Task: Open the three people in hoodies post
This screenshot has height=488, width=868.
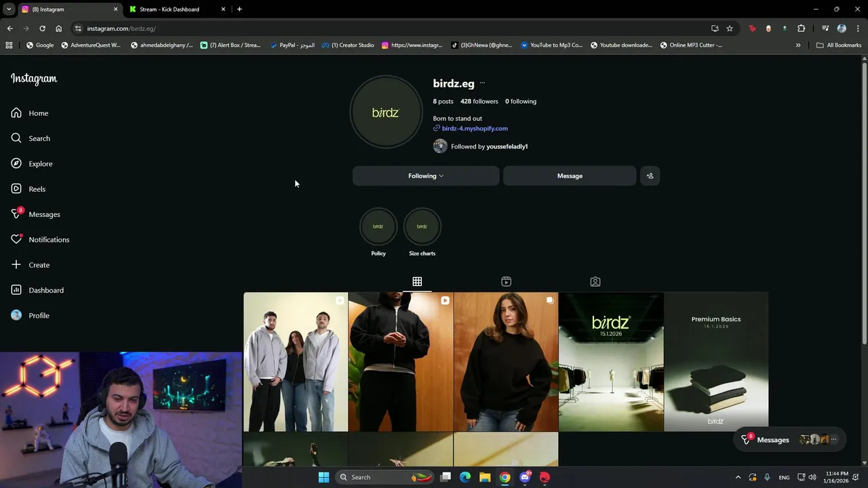Action: click(296, 362)
